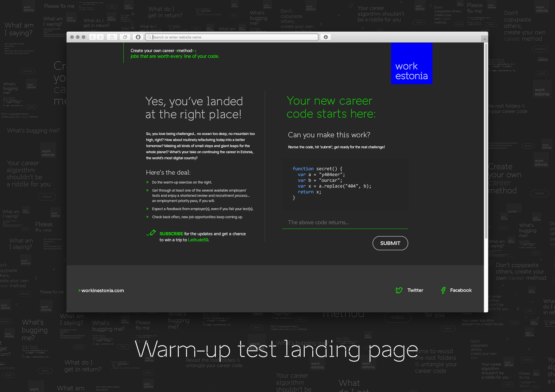Click the pencil icon beside Subscribe
Image resolution: width=555 pixels, height=392 pixels.
coord(152,233)
